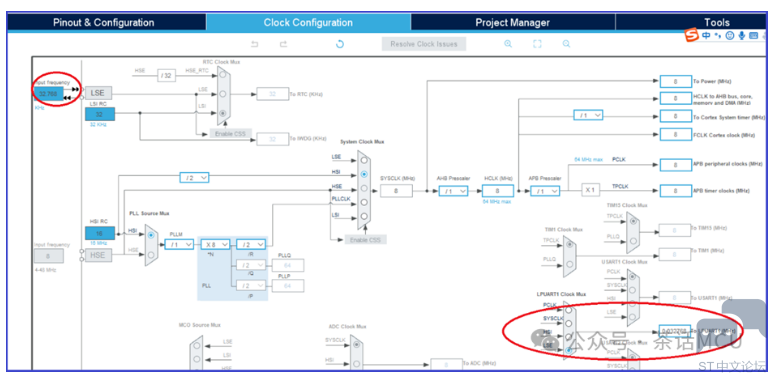Screen dimensions: 775x382
Task: Click the fit-to-screen bracket icon
Action: [x=537, y=43]
